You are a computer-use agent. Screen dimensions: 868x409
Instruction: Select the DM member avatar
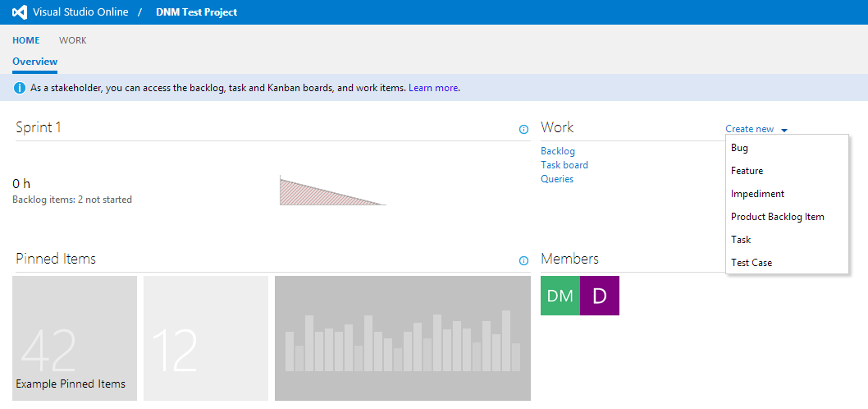pyautogui.click(x=560, y=296)
